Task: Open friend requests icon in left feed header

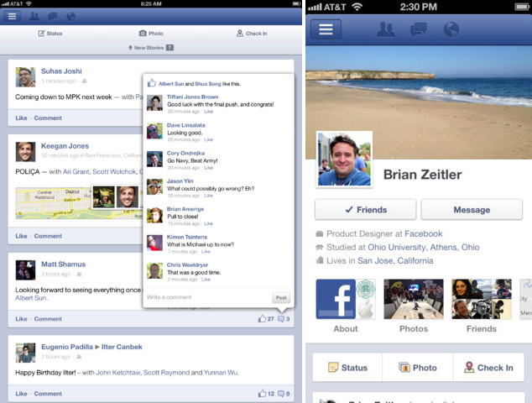Action: coord(34,16)
